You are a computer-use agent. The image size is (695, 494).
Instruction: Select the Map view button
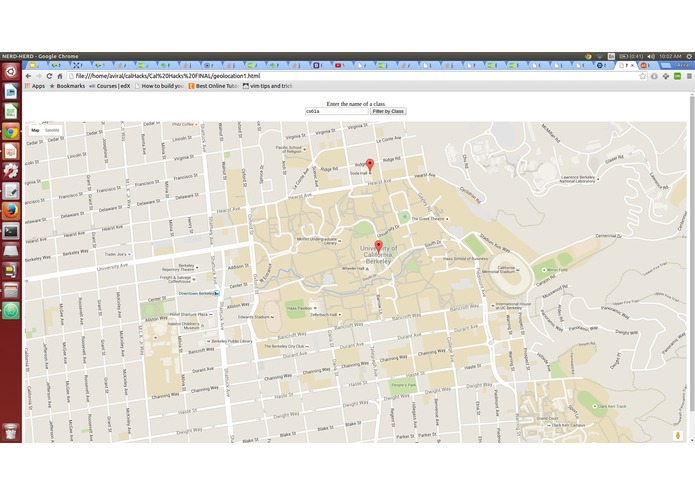(x=35, y=130)
